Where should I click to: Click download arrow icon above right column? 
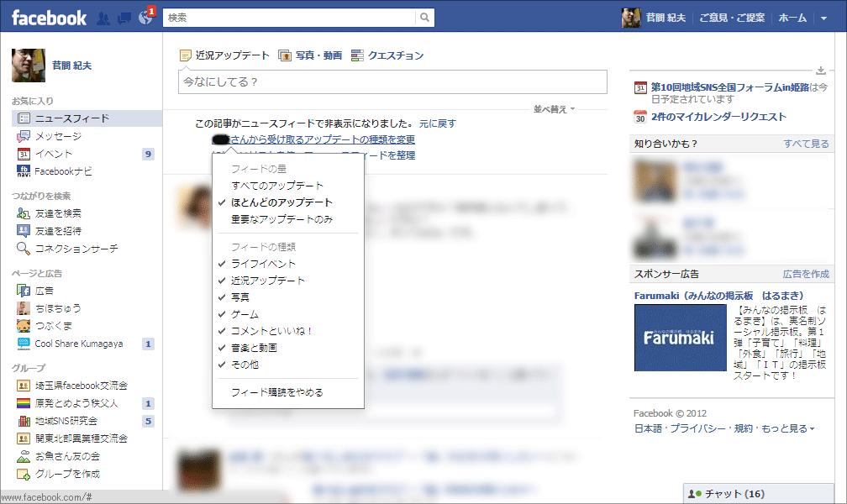pos(820,71)
